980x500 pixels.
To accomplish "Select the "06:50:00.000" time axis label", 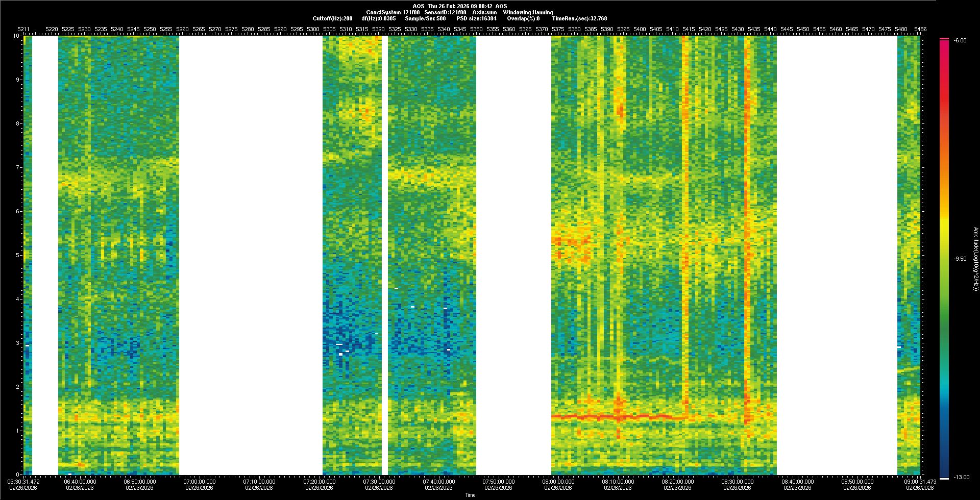I will [x=140, y=481].
